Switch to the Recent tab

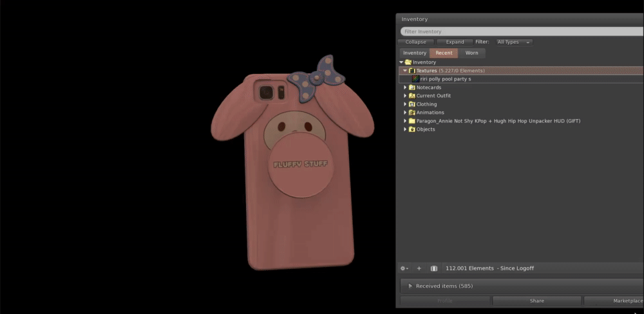pyautogui.click(x=444, y=53)
